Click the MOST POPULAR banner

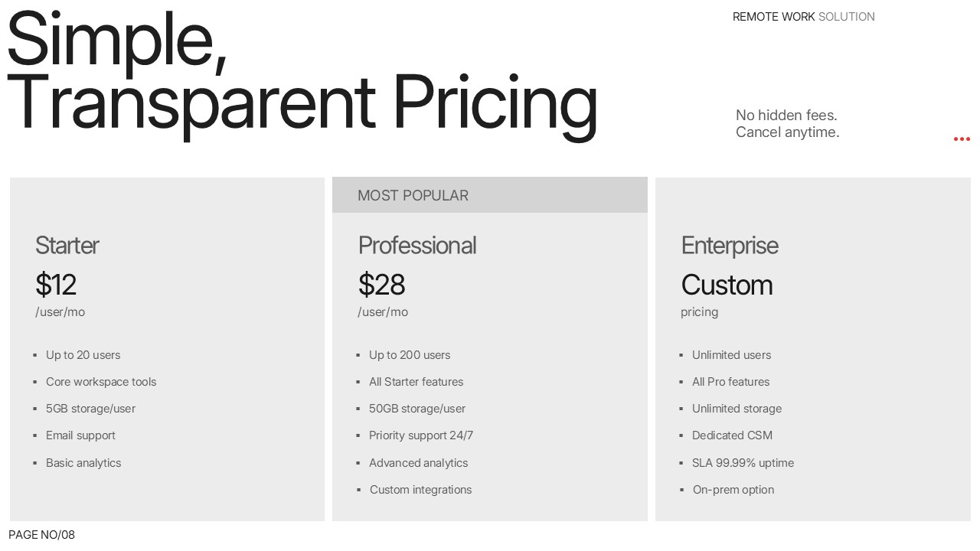(490, 195)
